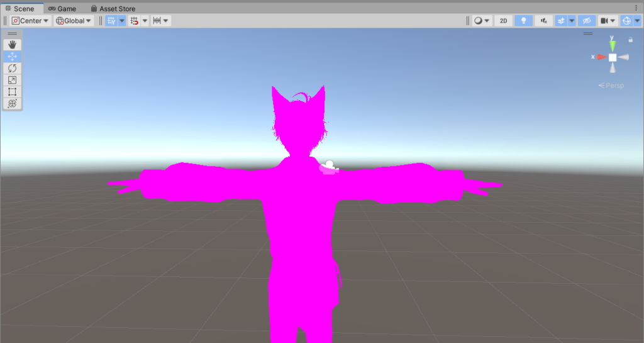The width and height of the screenshot is (644, 343).
Task: Expand the scene camera settings arrow
Action: tap(613, 21)
